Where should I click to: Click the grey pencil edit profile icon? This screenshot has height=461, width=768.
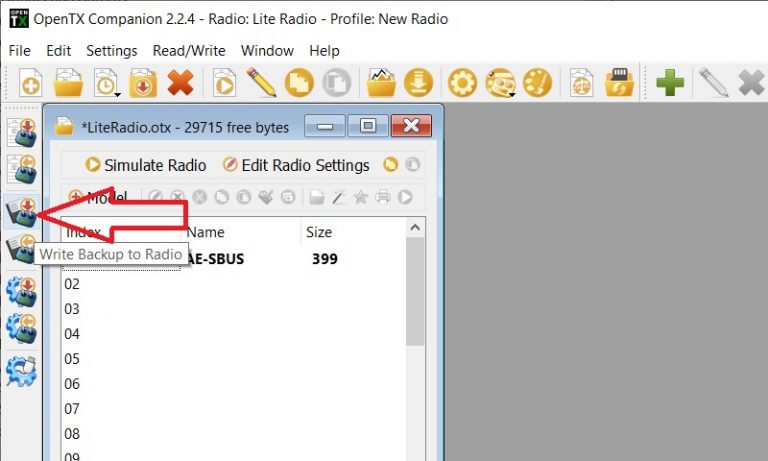tap(713, 82)
